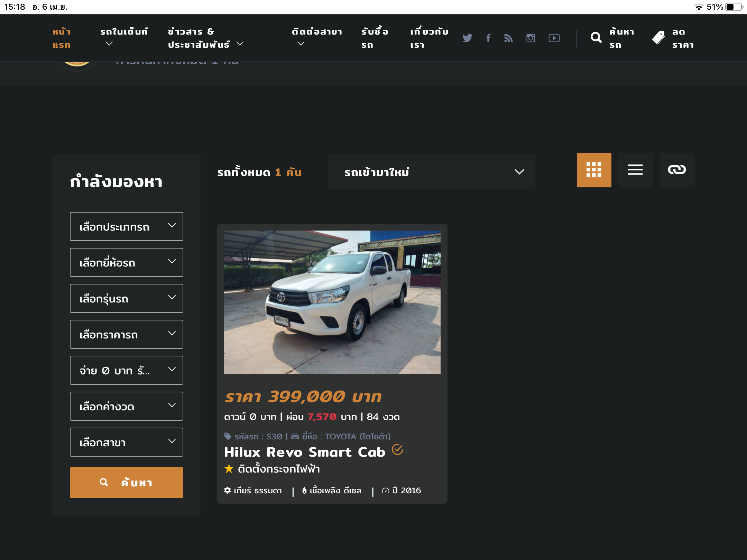Click the white Toyota pickup photo
The width and height of the screenshot is (747, 560).
pyautogui.click(x=332, y=302)
